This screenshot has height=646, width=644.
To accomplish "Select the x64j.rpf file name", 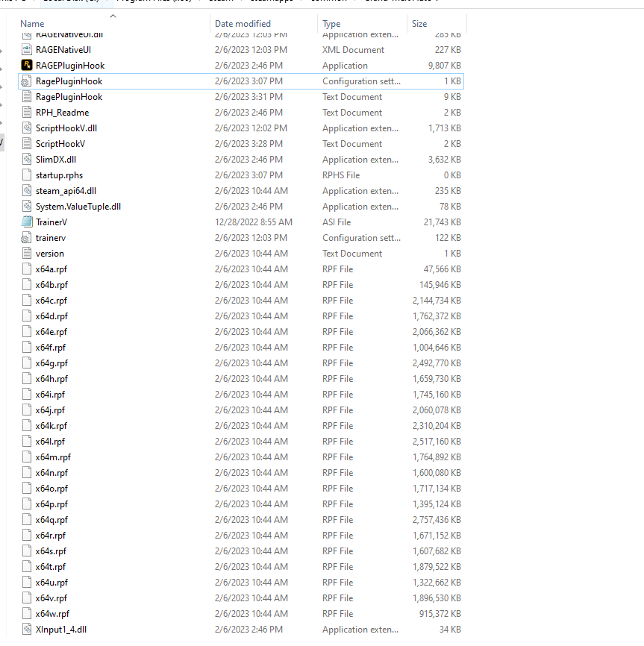I will pyautogui.click(x=50, y=410).
